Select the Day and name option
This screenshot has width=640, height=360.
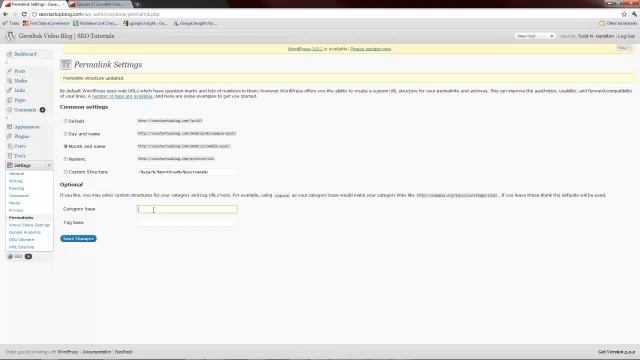pyautogui.click(x=65, y=134)
